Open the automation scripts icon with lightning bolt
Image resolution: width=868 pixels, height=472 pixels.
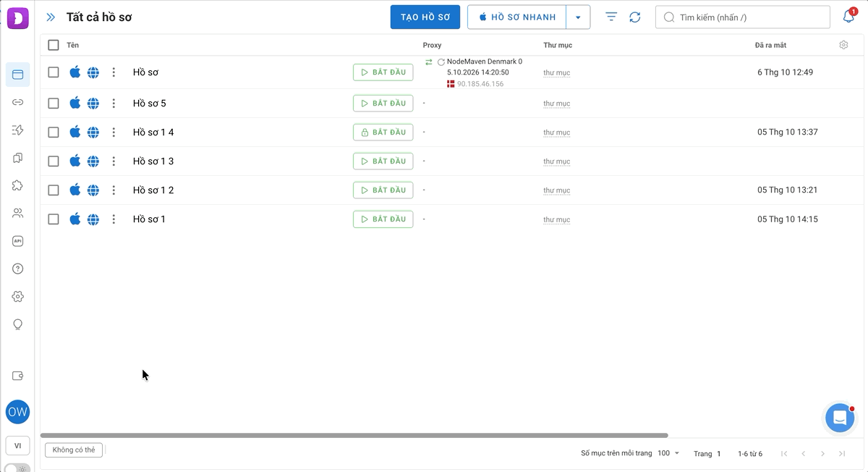pos(18,130)
